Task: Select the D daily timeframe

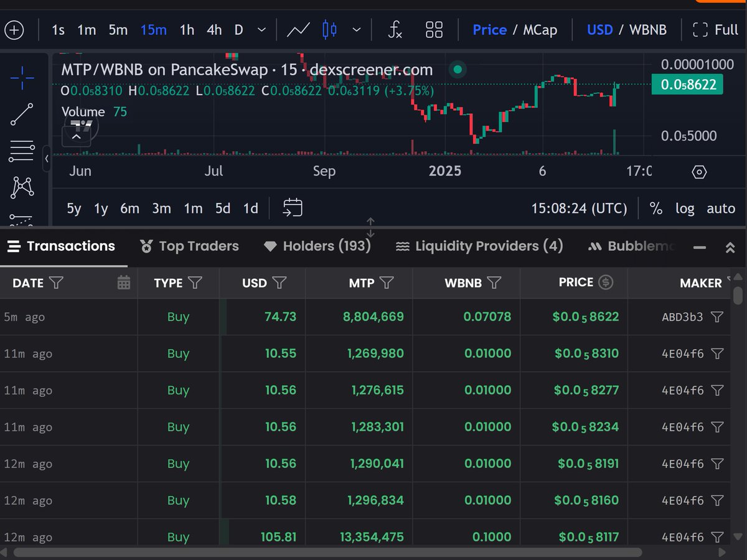Action: pos(238,30)
